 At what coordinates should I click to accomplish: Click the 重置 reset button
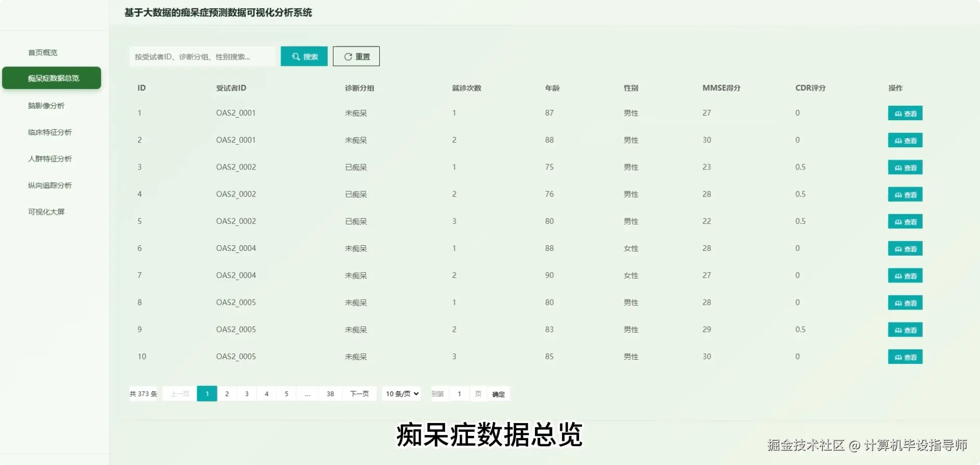356,57
